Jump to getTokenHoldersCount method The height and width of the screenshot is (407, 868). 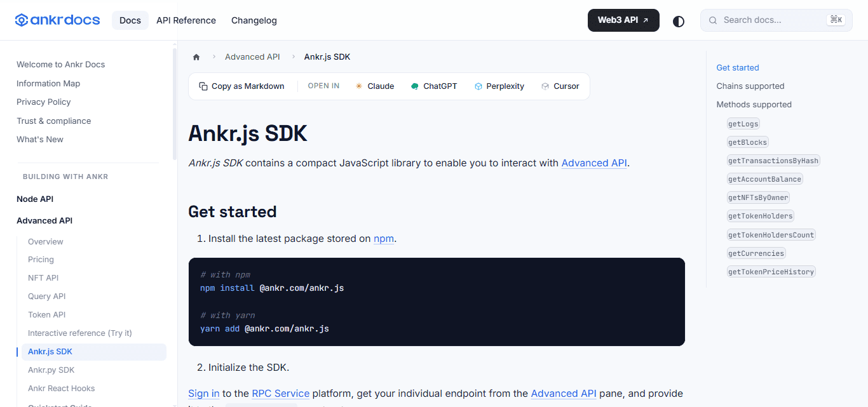pyautogui.click(x=771, y=235)
